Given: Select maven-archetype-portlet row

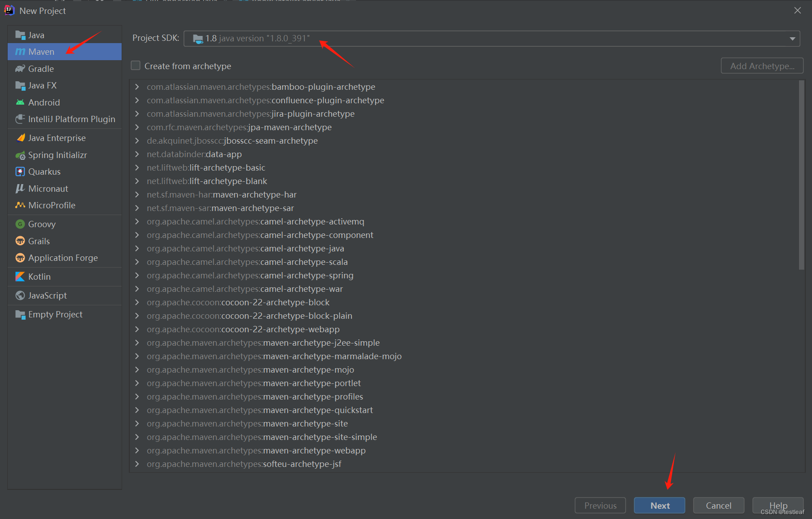Looking at the screenshot, I should (464, 383).
